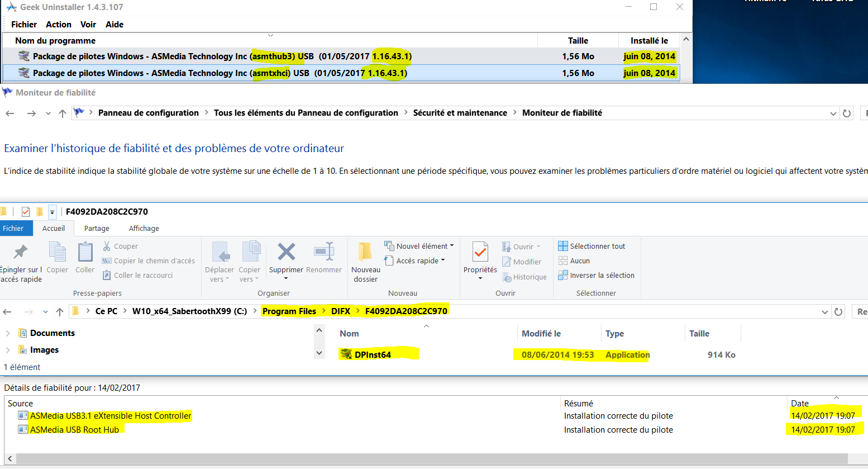Click Ouvrir in the ribbon
868x469 pixels.
click(522, 247)
